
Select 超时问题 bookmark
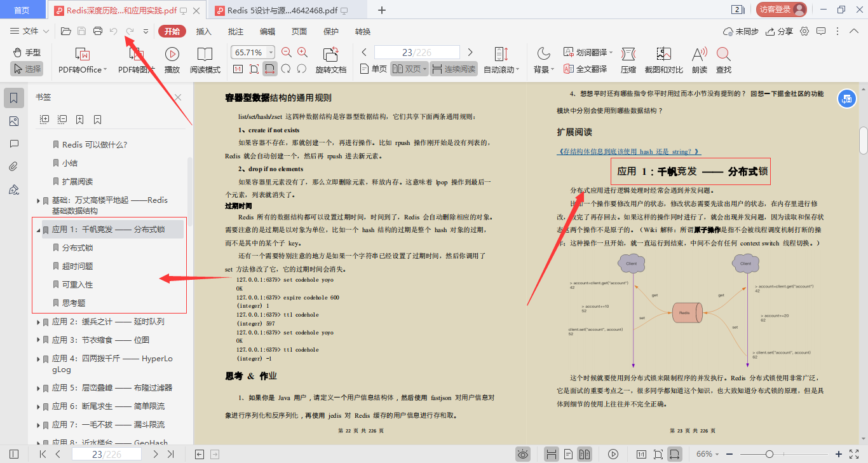pos(78,266)
